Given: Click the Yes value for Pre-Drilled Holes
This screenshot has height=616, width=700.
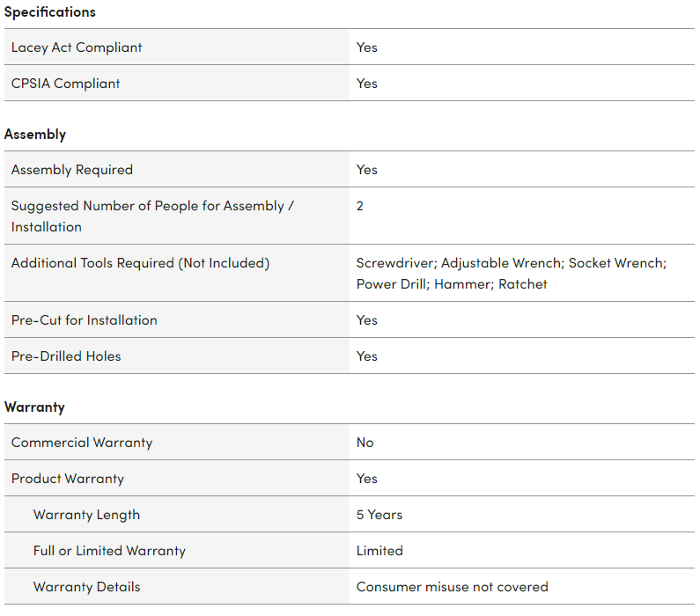Looking at the screenshot, I should pyautogui.click(x=367, y=356).
